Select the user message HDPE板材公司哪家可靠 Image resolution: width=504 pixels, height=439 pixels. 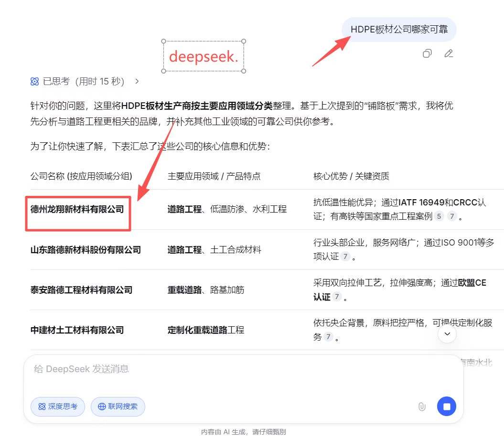click(399, 30)
